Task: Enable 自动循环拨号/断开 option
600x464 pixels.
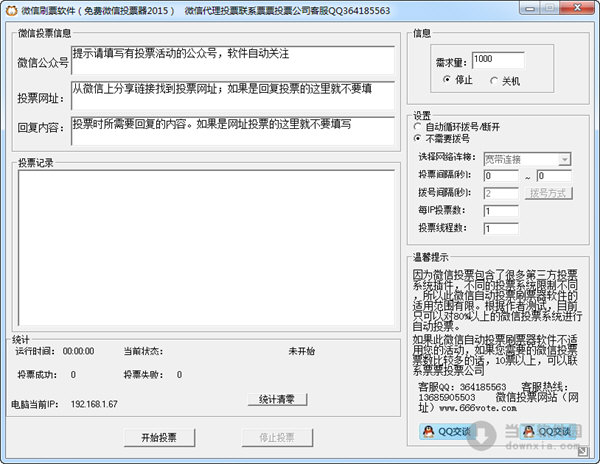Action: point(418,127)
